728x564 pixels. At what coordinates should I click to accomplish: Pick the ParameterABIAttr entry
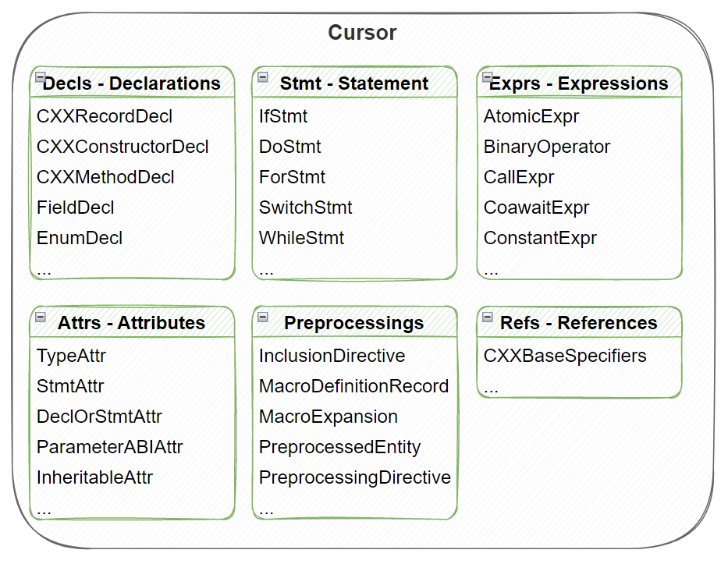[110, 447]
